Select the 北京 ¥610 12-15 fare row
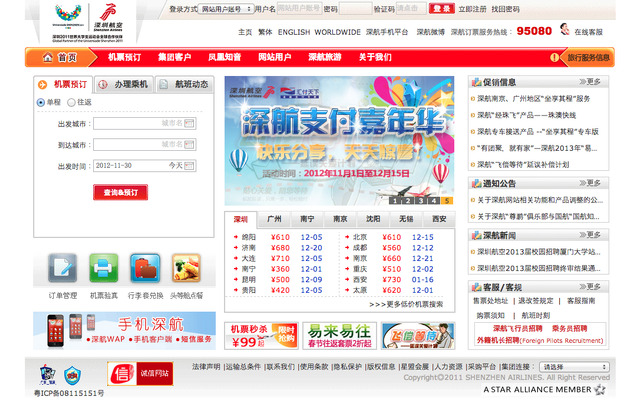640x400 pixels. (390, 237)
